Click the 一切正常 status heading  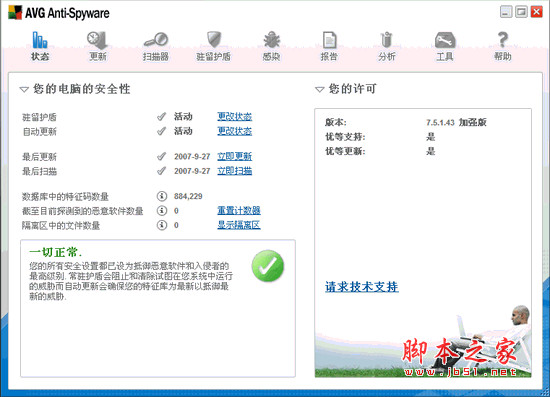[55, 252]
